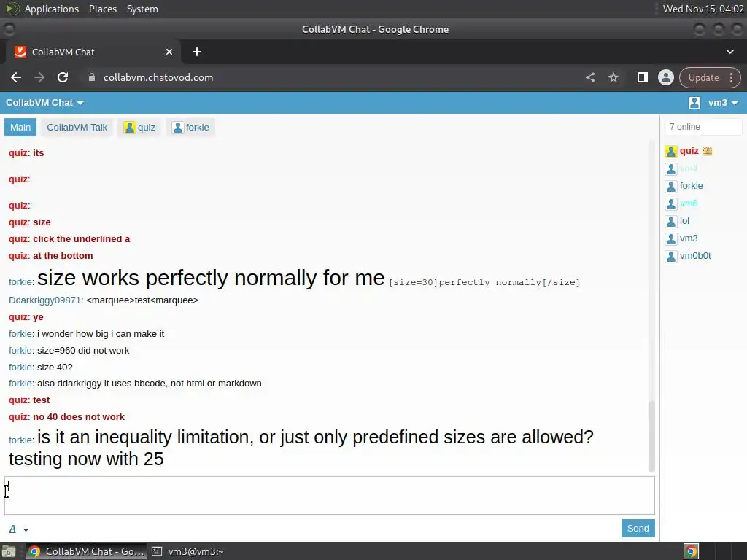747x560 pixels.
Task: Switch to the CollabVM Talk tab
Action: pyautogui.click(x=77, y=127)
